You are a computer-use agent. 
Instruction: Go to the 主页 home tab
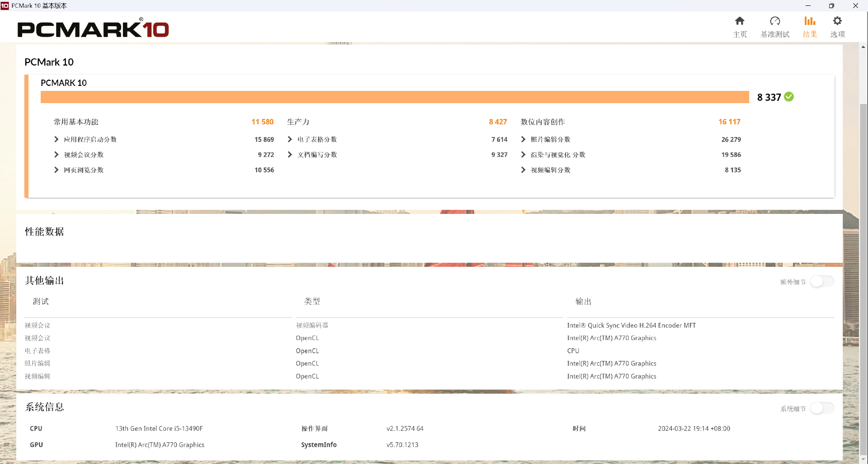pyautogui.click(x=740, y=27)
